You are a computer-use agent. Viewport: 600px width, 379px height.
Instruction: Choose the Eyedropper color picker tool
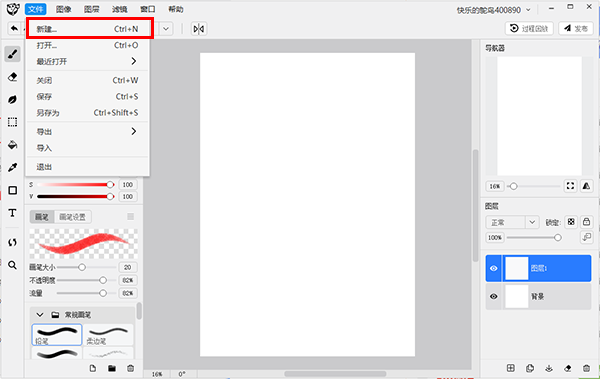pyautogui.click(x=12, y=167)
